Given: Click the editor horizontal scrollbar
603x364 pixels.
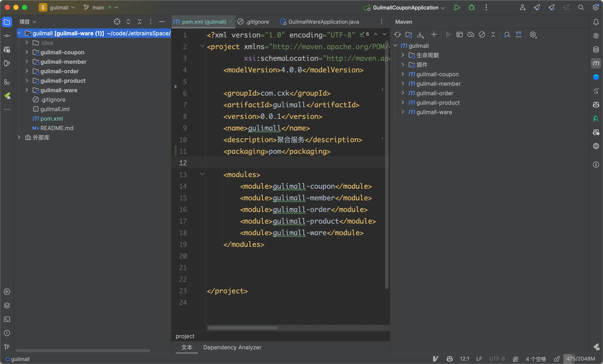Looking at the screenshot, I should click(x=243, y=328).
